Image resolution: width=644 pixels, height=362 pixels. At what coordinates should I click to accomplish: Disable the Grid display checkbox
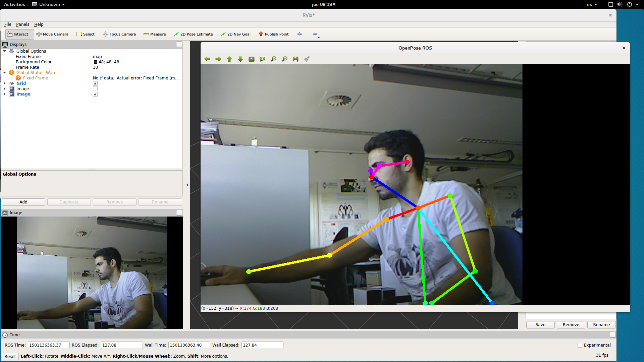tap(95, 83)
